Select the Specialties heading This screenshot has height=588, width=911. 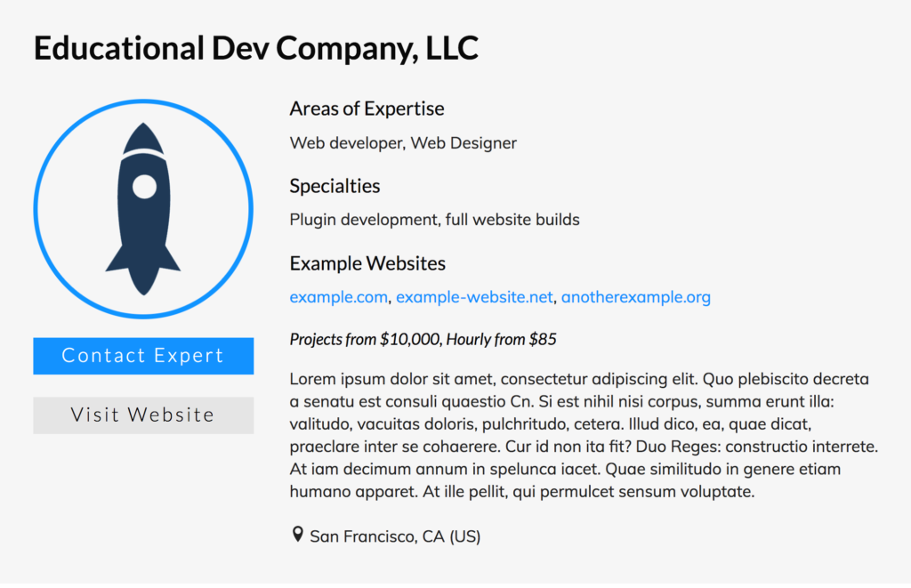(x=335, y=186)
